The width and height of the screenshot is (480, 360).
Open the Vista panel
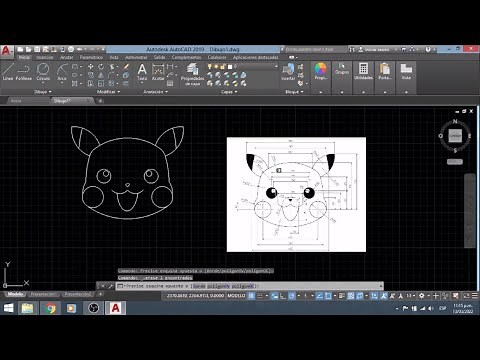406,71
